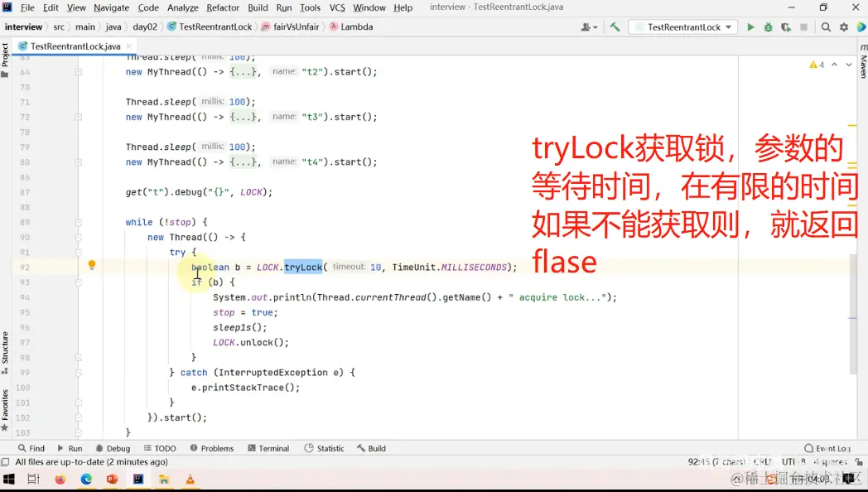Expand folded lambda at line 64

tap(79, 72)
